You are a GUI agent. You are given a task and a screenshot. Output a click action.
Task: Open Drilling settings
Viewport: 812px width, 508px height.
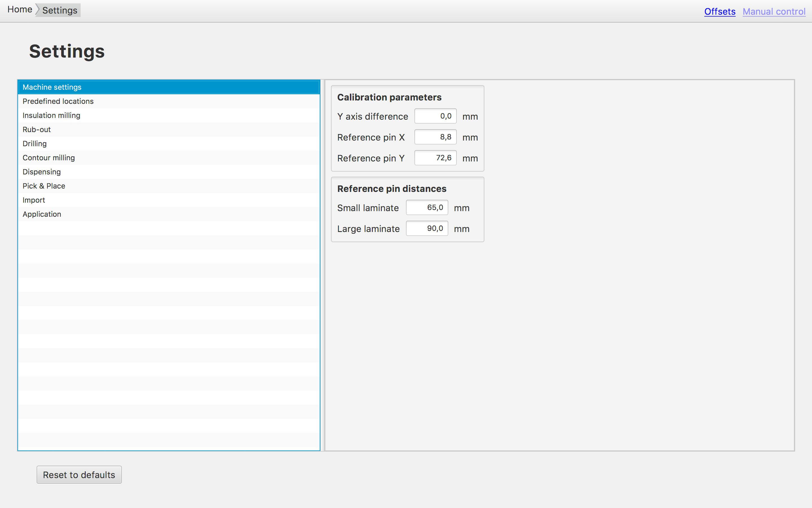(169, 143)
